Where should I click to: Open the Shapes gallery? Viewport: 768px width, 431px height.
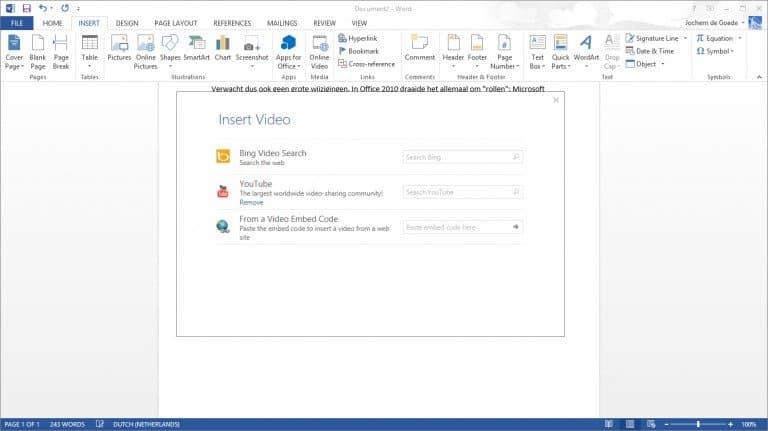170,52
